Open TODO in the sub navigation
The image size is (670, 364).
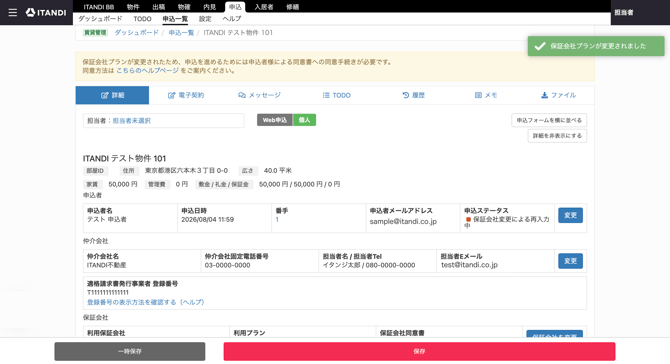coord(142,19)
